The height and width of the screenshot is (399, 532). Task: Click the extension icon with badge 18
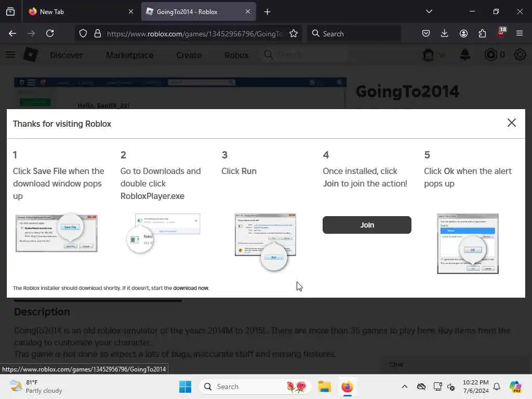point(501,33)
